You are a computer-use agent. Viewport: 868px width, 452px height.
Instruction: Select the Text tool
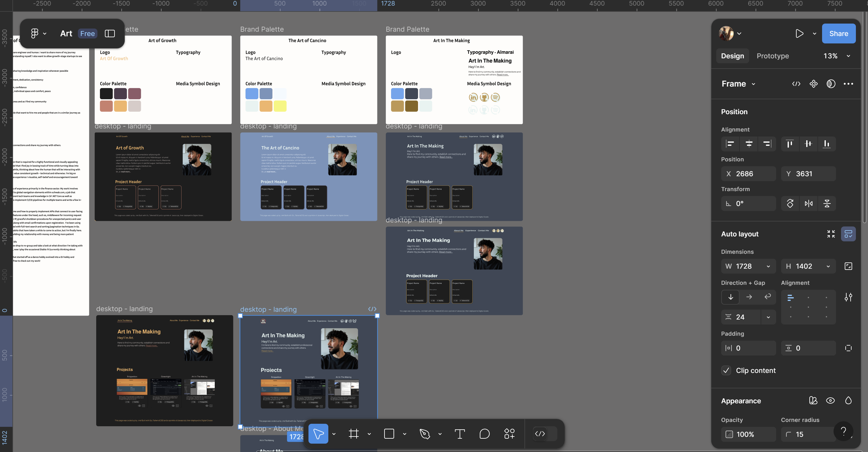click(460, 434)
